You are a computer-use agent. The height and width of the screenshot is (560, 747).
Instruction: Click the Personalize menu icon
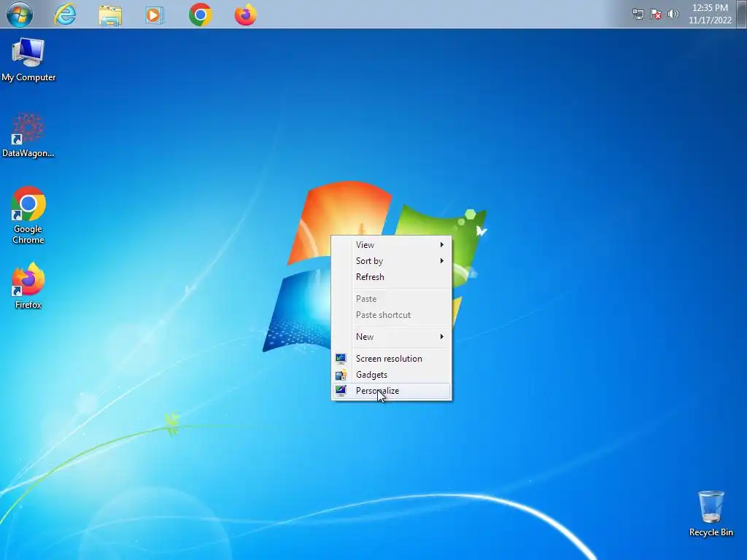click(341, 391)
